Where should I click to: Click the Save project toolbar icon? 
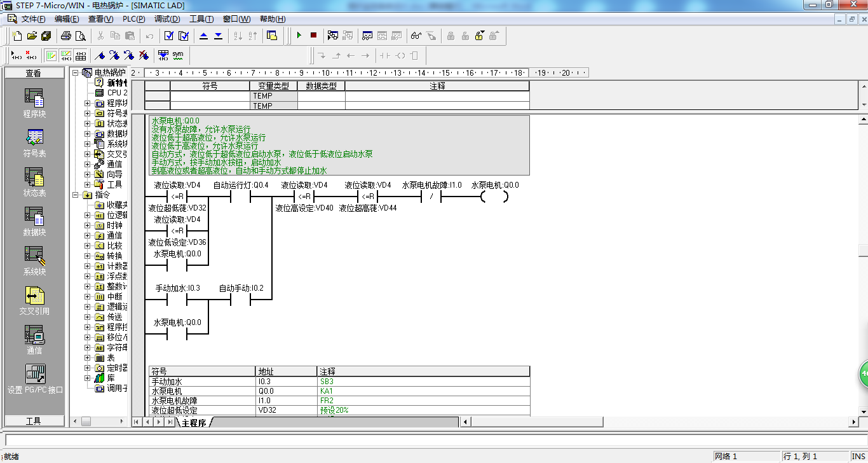tap(46, 36)
